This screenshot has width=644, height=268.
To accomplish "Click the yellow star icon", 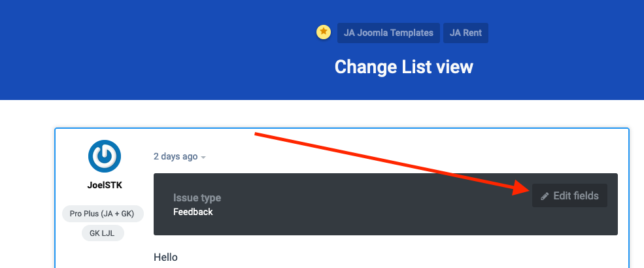I will [x=323, y=32].
